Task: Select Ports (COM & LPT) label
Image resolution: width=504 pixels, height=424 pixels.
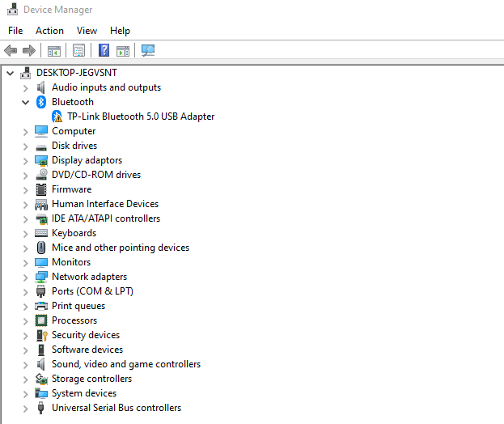Action: click(92, 291)
